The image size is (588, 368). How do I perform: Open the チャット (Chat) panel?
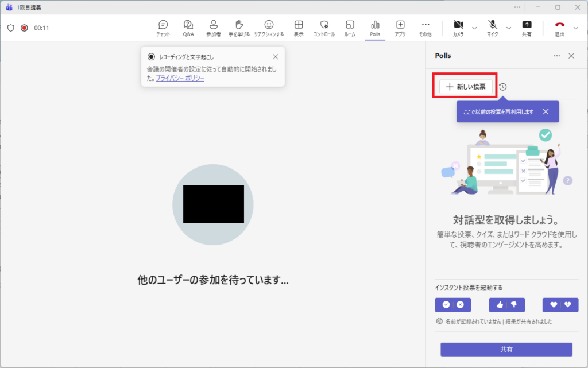point(163,28)
